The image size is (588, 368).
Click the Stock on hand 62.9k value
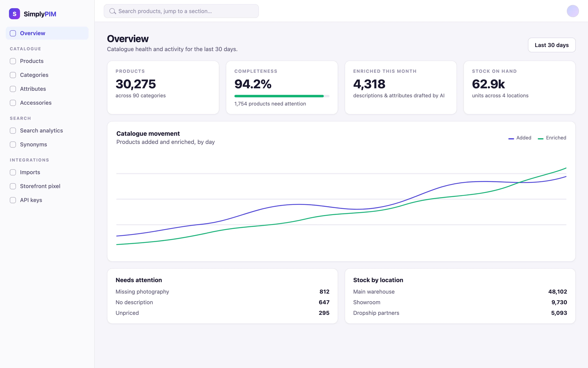(x=488, y=84)
